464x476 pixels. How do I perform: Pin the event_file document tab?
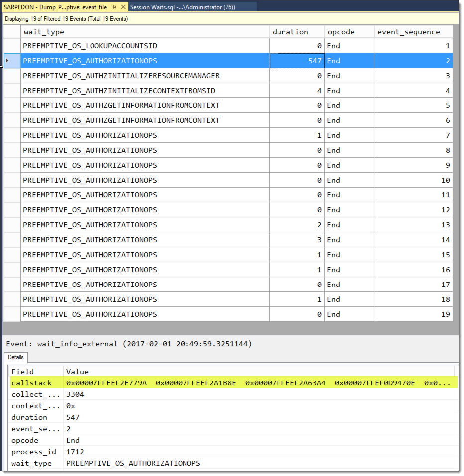pyautogui.click(x=114, y=7)
